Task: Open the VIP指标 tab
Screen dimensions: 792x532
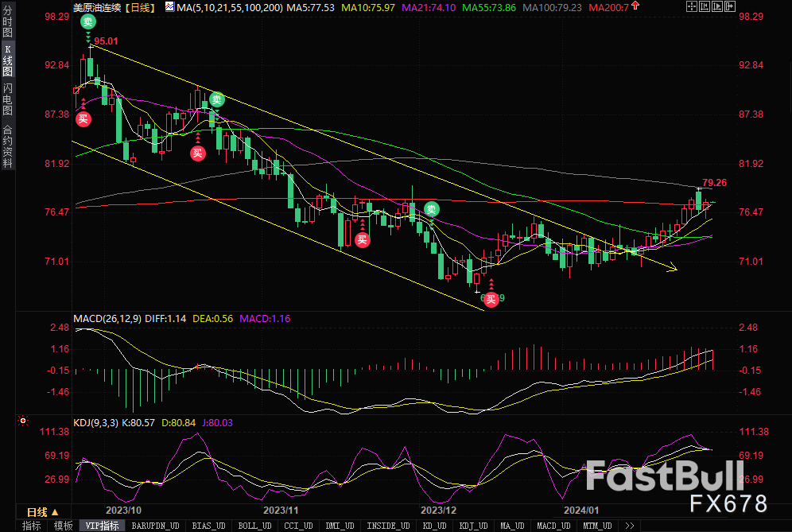Action: pos(102,526)
